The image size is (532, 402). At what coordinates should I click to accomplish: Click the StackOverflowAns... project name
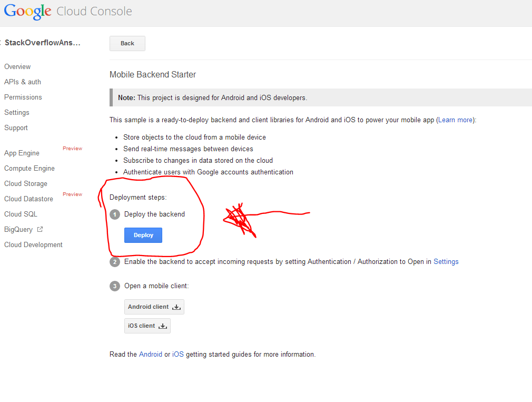(43, 43)
